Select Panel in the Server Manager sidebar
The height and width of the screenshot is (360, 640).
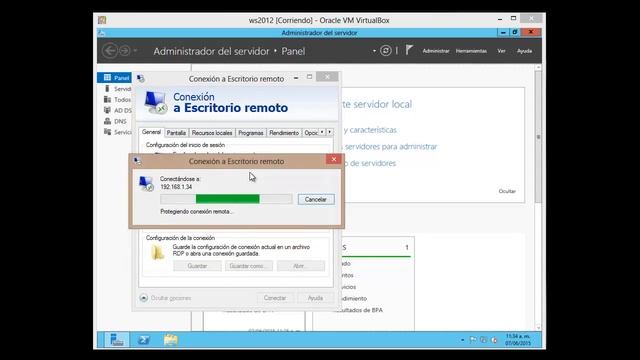[115, 78]
